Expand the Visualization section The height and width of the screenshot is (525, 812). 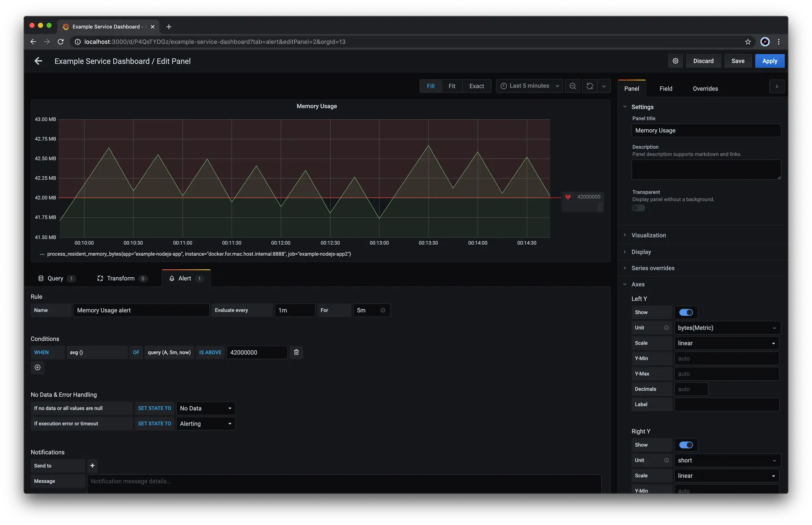[648, 235]
